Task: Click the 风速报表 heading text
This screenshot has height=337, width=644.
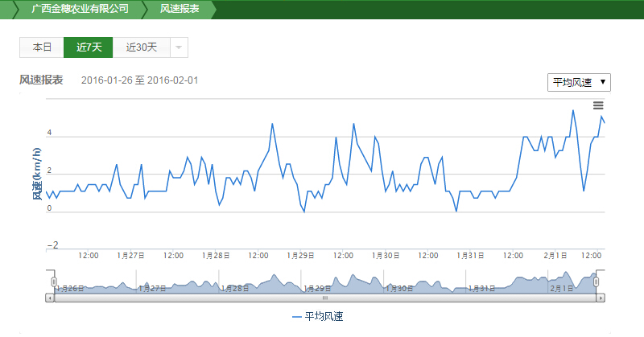Action: (x=41, y=80)
